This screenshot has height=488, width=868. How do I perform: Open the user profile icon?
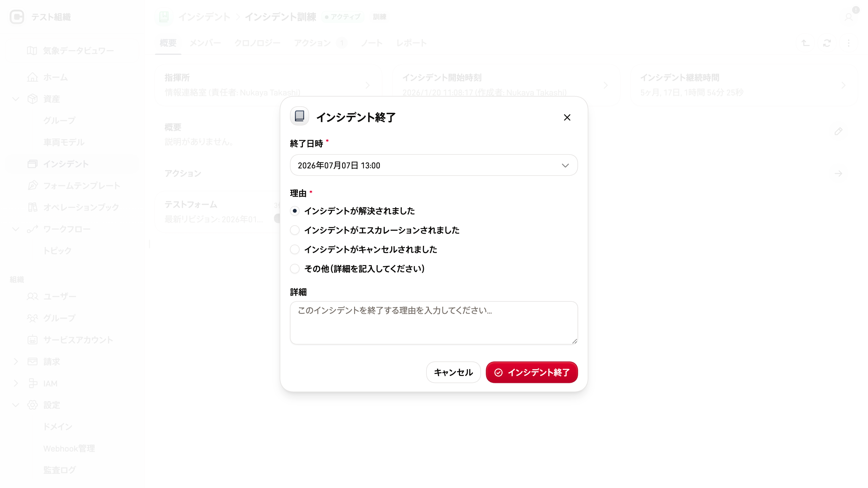(849, 17)
